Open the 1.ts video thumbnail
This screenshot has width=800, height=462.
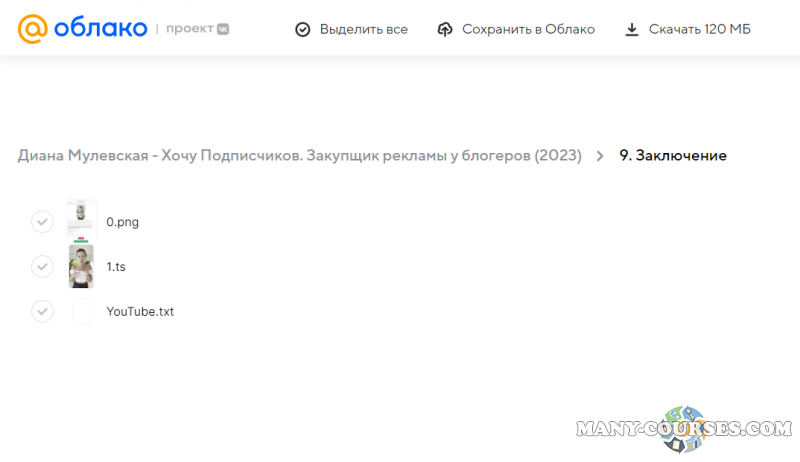click(x=81, y=266)
